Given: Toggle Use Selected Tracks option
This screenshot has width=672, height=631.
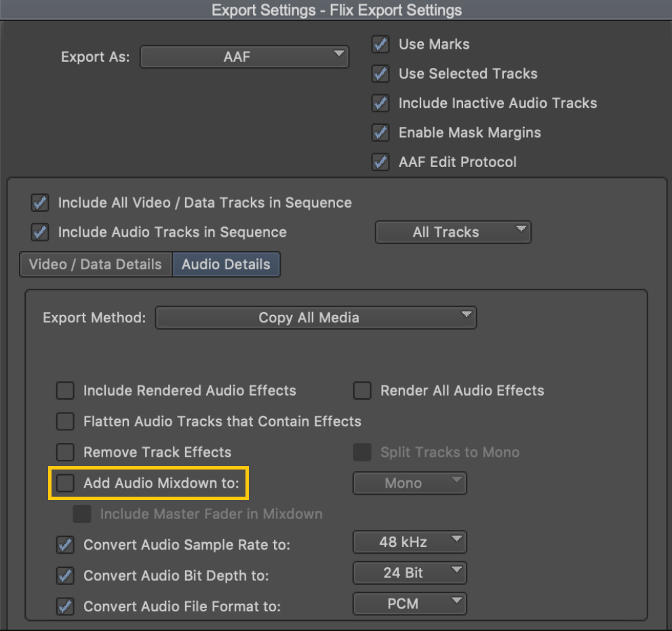Looking at the screenshot, I should (380, 74).
